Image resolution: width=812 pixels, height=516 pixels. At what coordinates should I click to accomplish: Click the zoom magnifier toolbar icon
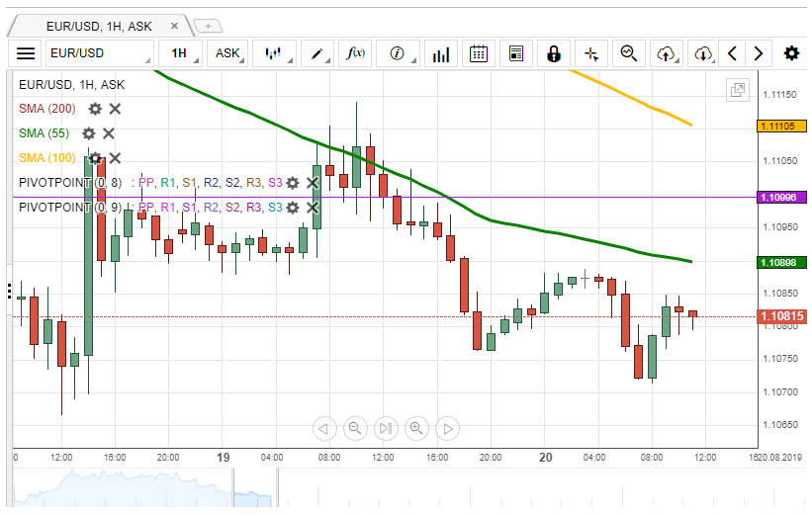628,53
